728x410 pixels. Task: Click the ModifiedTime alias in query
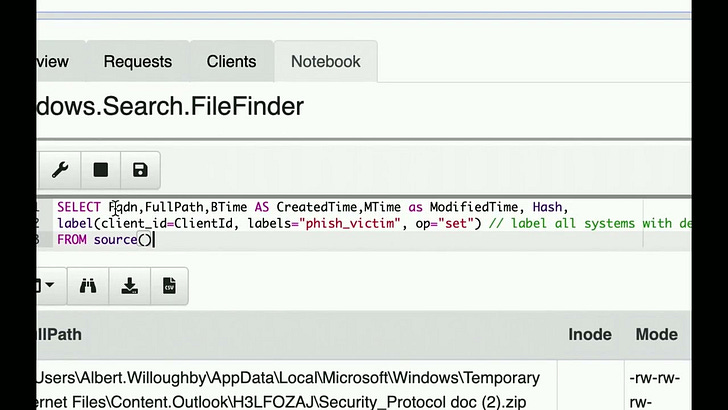point(474,207)
